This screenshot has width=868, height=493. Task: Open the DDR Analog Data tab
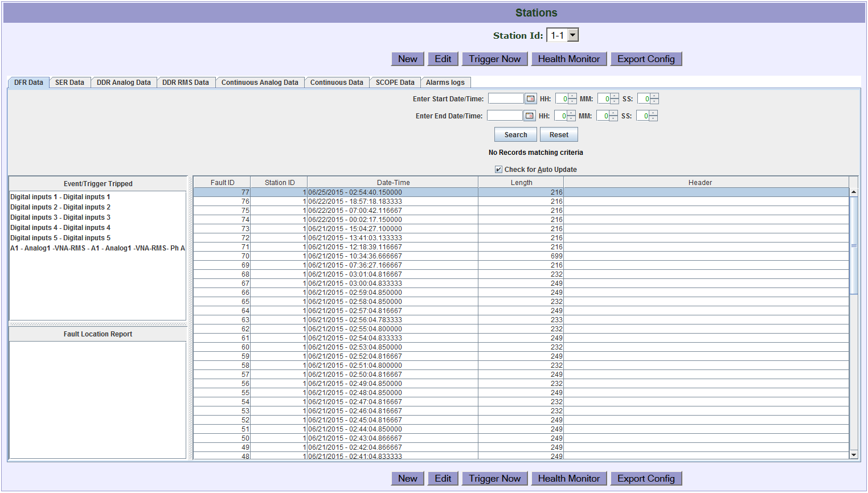pyautogui.click(x=124, y=83)
